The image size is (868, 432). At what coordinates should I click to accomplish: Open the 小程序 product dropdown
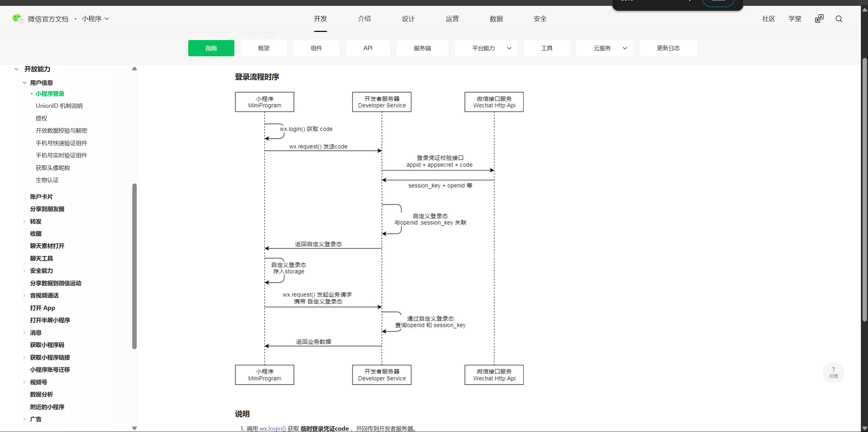tap(95, 19)
